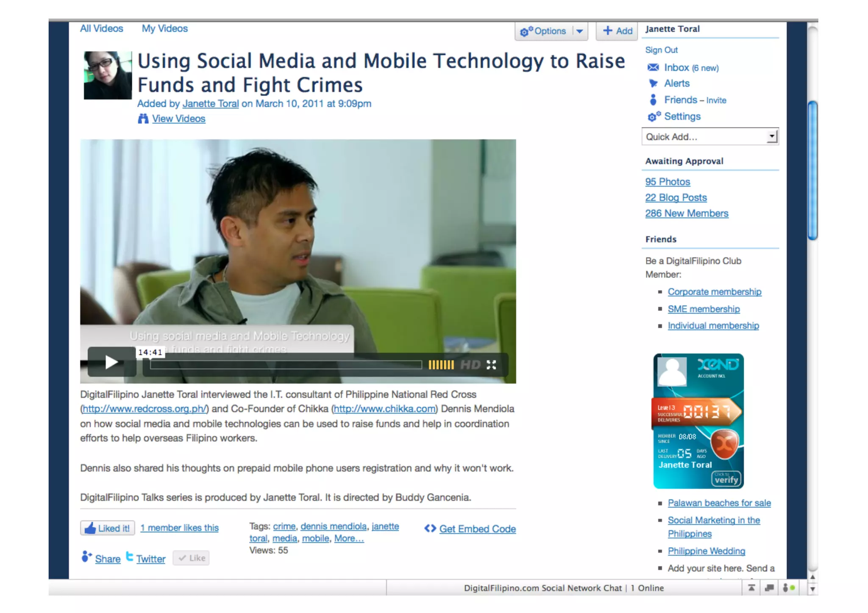Screen dimensions: 868x613
Task: Open the Inbox envelope icon
Action: click(653, 68)
